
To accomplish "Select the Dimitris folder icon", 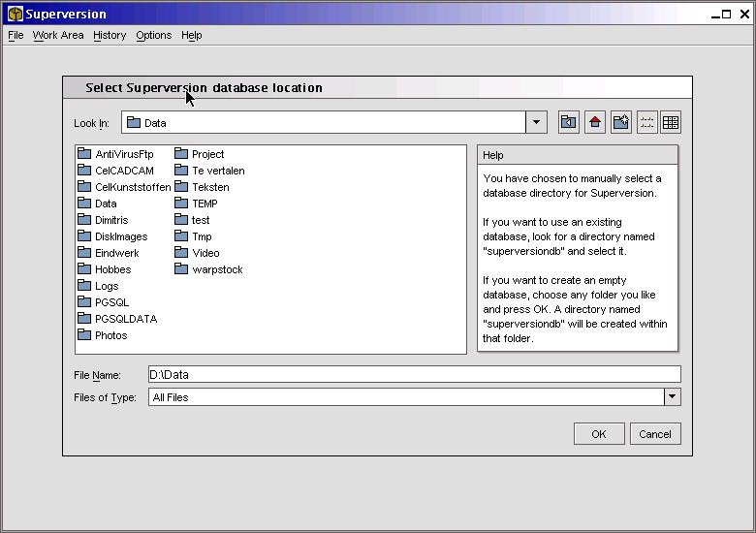I will click(x=84, y=220).
